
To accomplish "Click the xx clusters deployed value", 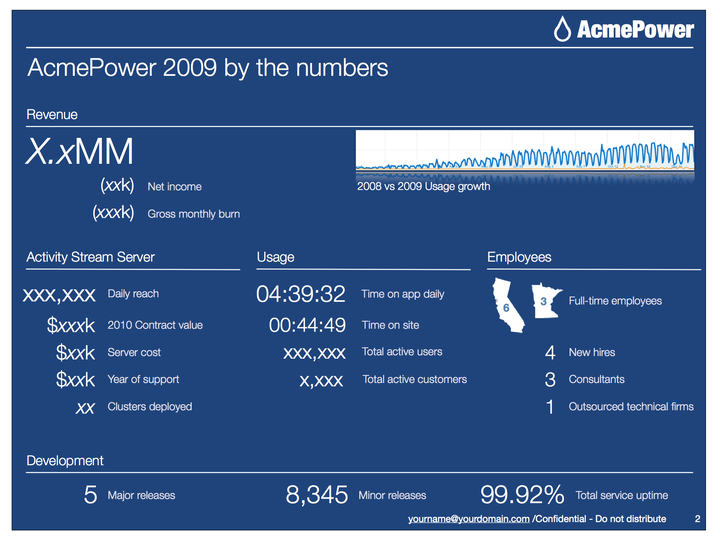I will click(85, 408).
